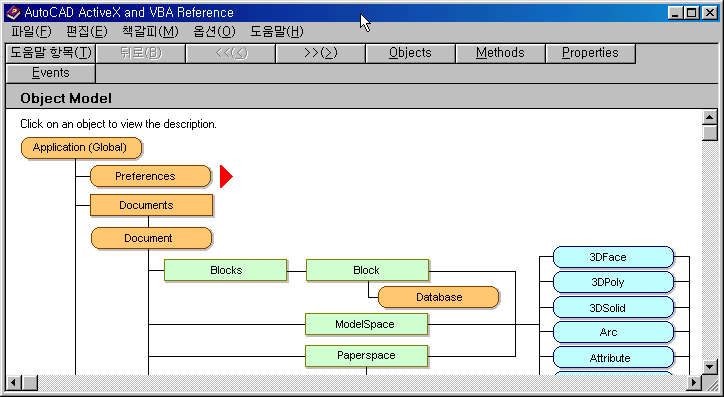The height and width of the screenshot is (397, 724).
Task: Open the Application (Global) object node
Action: click(x=81, y=148)
